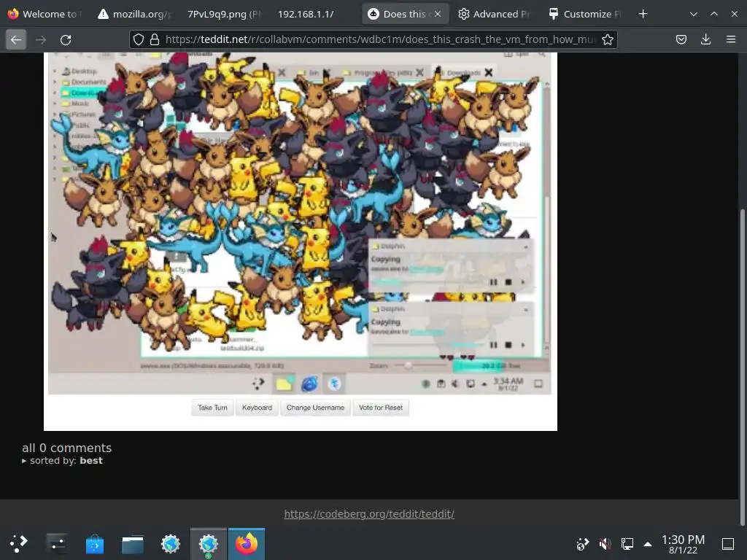Open a new tab
Screen dimensions: 747x560
coord(643,14)
